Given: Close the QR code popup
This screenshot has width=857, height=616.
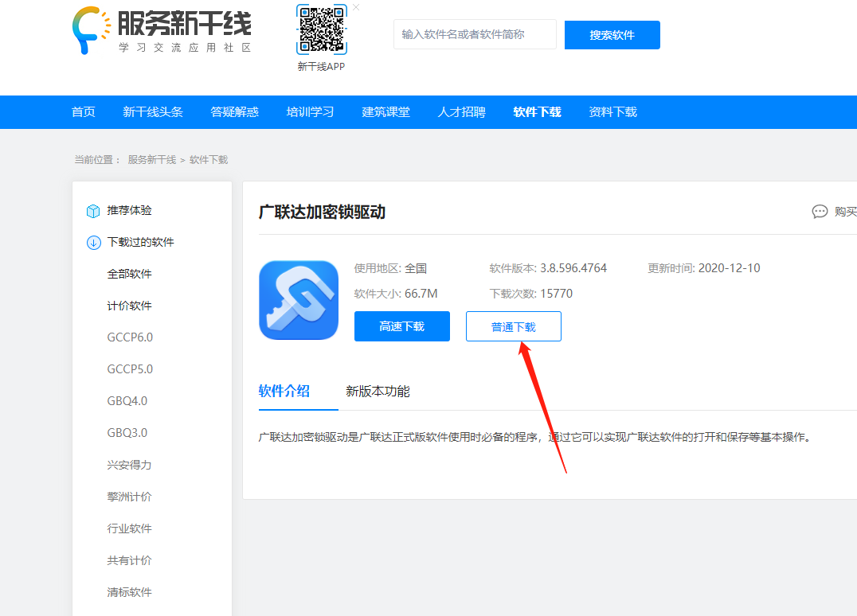Looking at the screenshot, I should click(x=356, y=7).
